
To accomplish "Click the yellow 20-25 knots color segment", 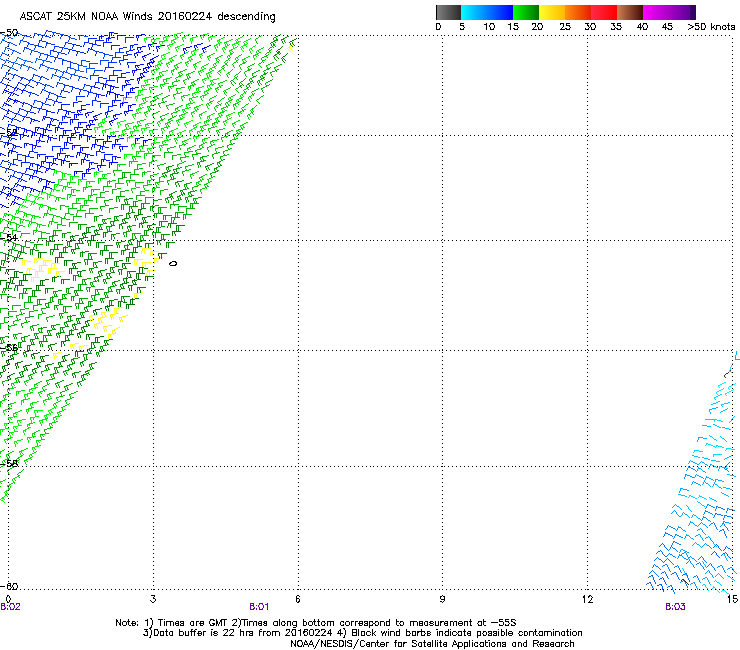I will (552, 12).
